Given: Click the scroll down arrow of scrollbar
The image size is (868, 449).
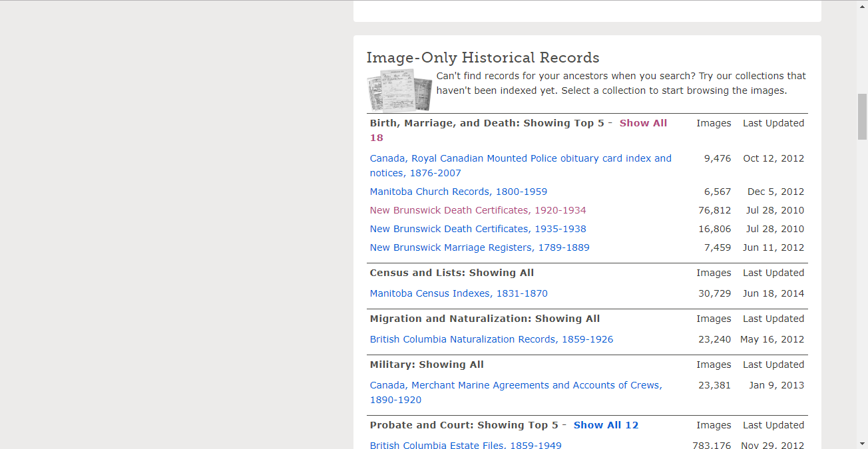Looking at the screenshot, I should tap(862, 443).
